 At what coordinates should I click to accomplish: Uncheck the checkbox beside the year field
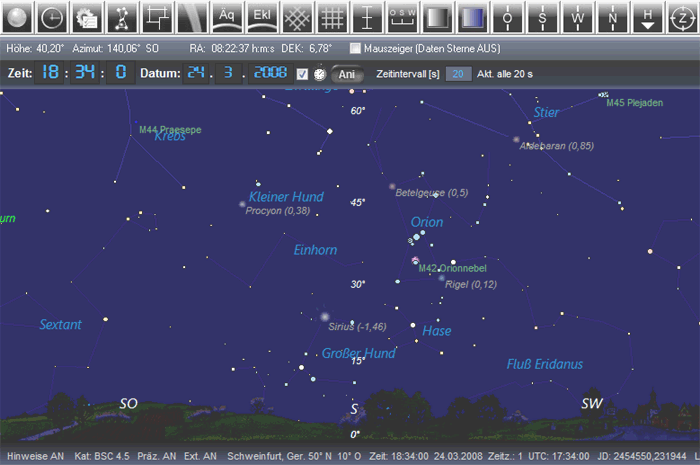coord(302,73)
